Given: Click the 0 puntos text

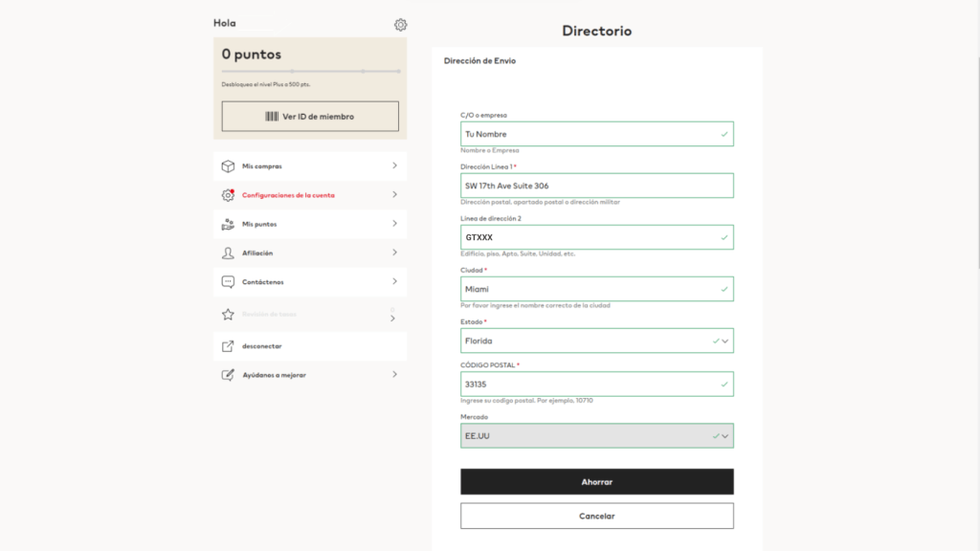Looking at the screenshot, I should pos(252,55).
